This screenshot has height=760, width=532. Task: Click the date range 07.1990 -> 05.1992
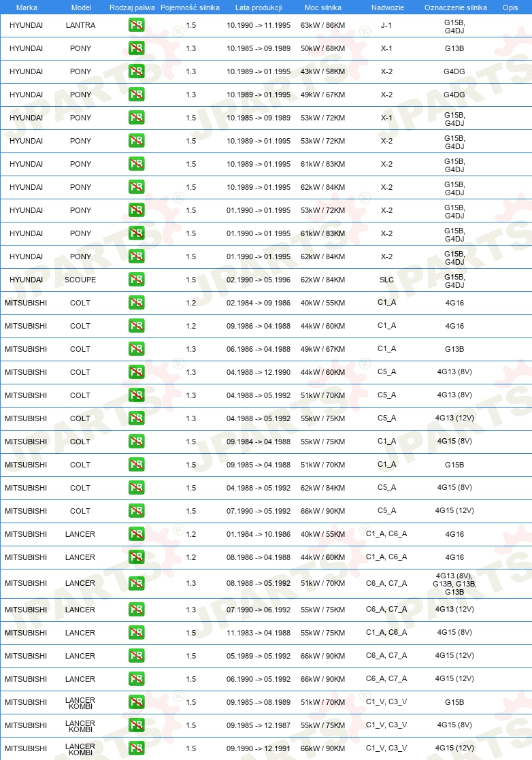click(259, 511)
